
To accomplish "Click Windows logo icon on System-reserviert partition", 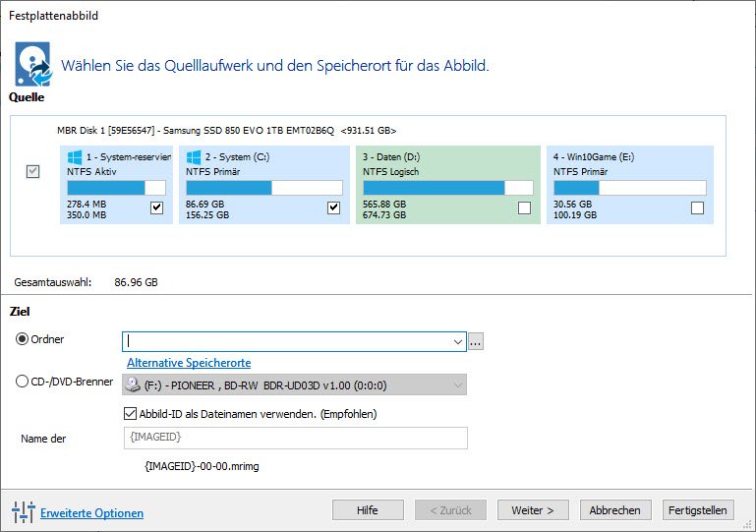I will coord(74,156).
